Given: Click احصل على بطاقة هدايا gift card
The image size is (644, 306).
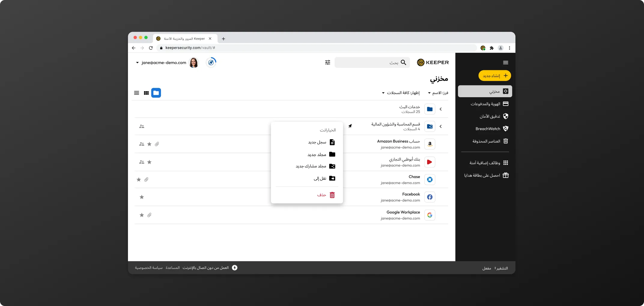Looking at the screenshot, I should [486, 175].
